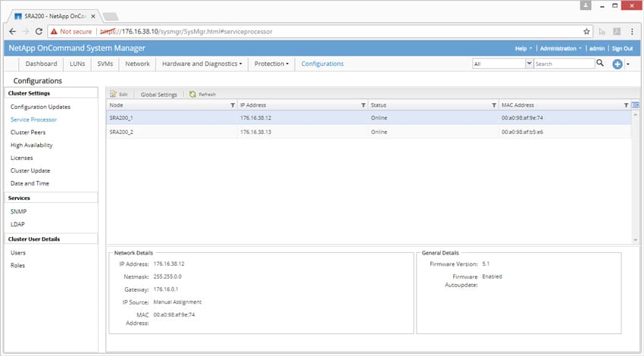Open Roles under Cluster User Details
This screenshot has width=644, height=356.
[x=17, y=265]
